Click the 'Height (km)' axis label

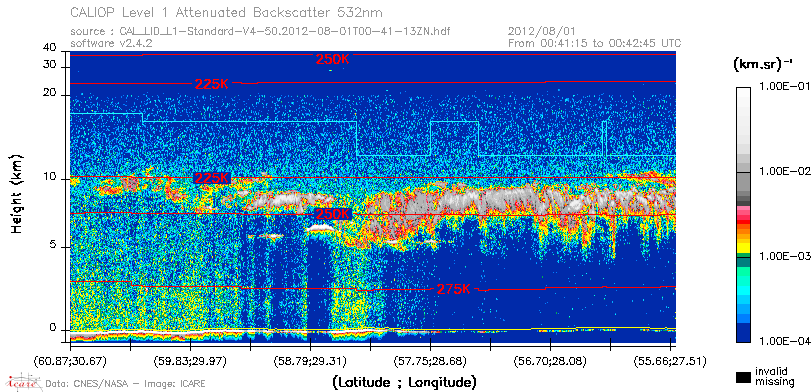[16, 193]
